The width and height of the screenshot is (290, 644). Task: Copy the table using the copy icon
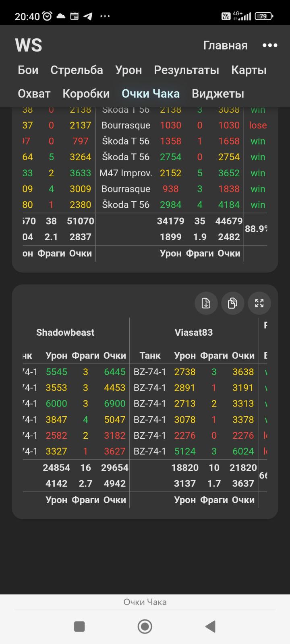(x=232, y=303)
